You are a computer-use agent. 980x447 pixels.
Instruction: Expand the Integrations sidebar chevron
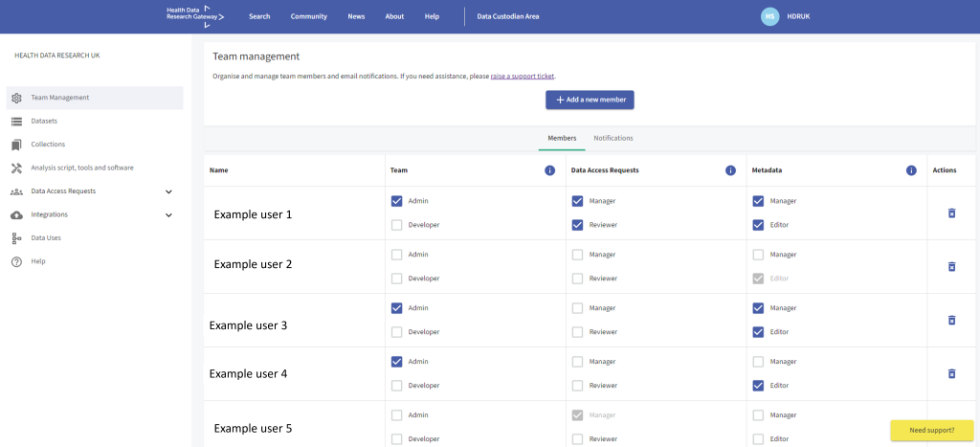tap(168, 215)
